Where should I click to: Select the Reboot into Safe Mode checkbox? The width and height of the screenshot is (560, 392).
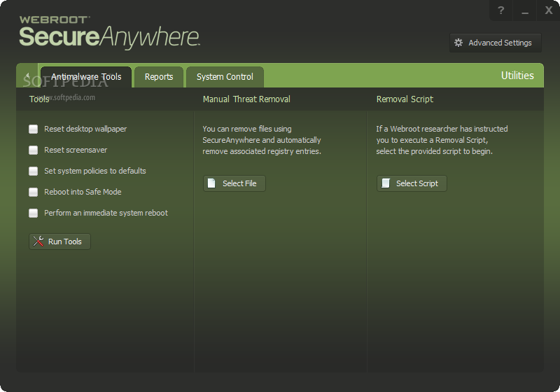[33, 192]
